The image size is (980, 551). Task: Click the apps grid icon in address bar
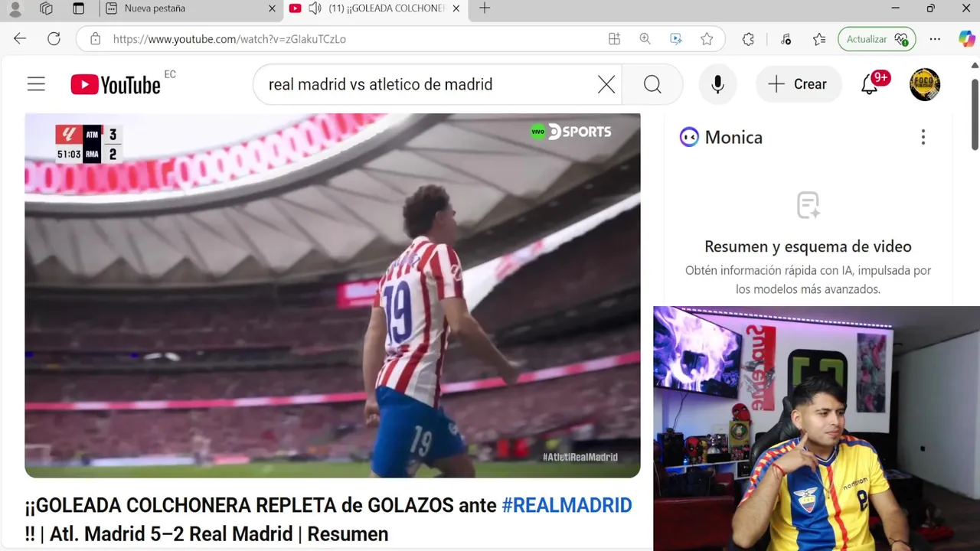tap(614, 39)
